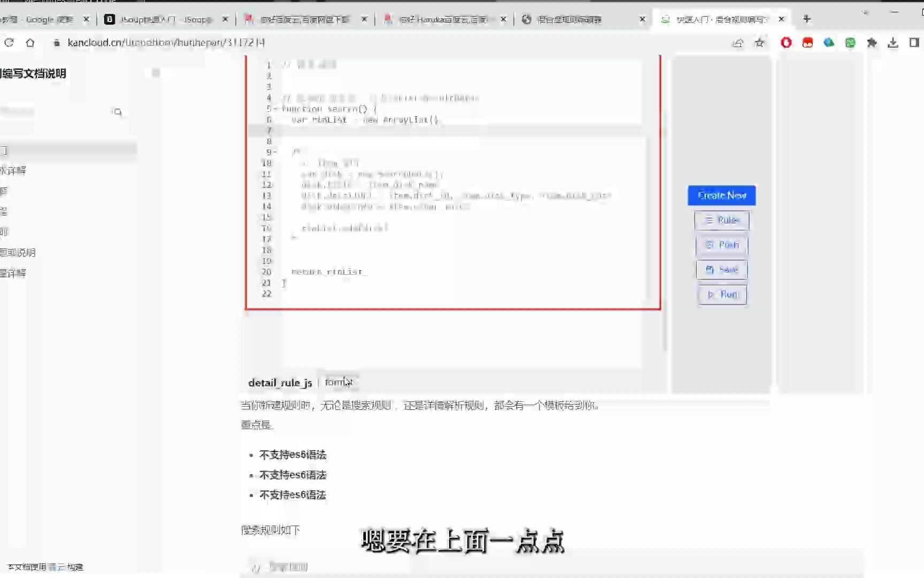
Task: Open the blue-green extension icon
Action: coord(829,43)
